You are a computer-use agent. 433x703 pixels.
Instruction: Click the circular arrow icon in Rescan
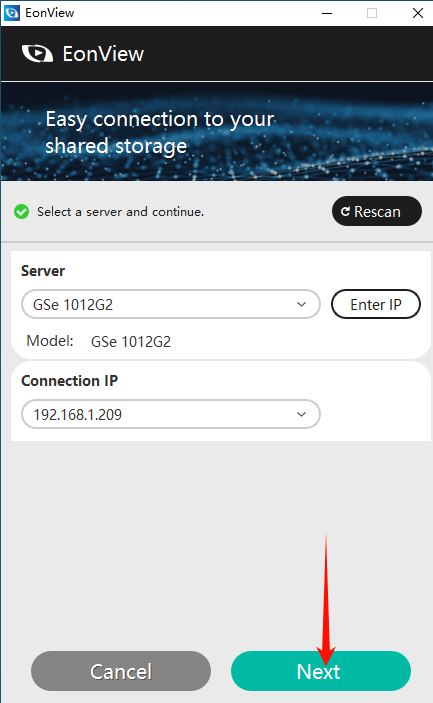click(x=345, y=211)
